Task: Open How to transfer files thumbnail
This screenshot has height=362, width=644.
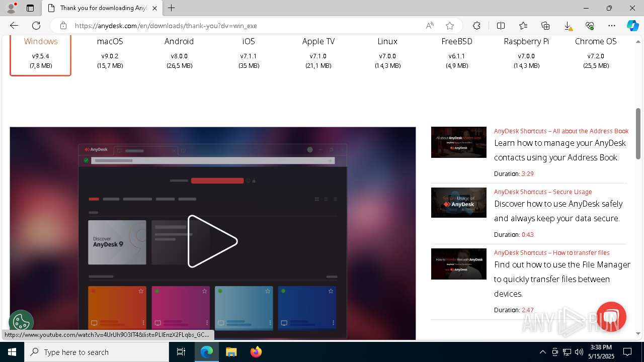Action: 459,264
